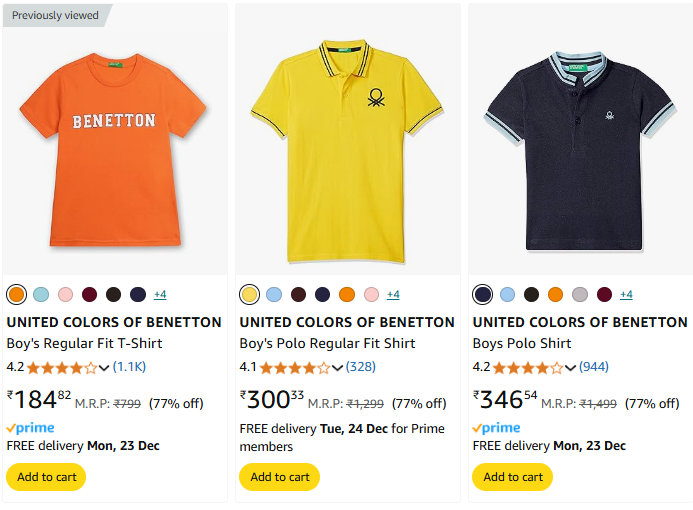Show +4 more colors for the navy polo
Image resolution: width=693 pixels, height=510 pixels.
click(x=626, y=294)
